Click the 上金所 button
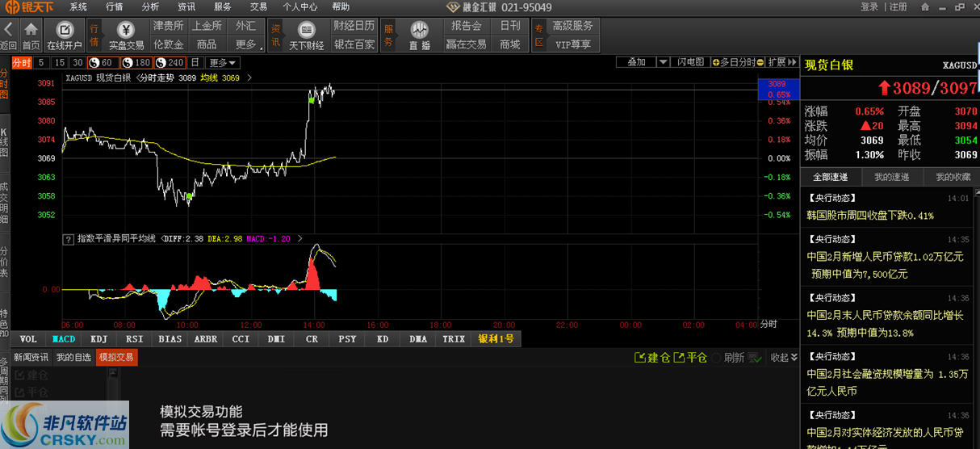980x449 pixels. pyautogui.click(x=207, y=26)
